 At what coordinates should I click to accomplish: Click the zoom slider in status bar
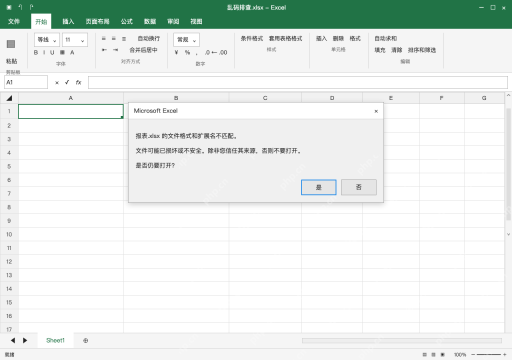coord(489,355)
